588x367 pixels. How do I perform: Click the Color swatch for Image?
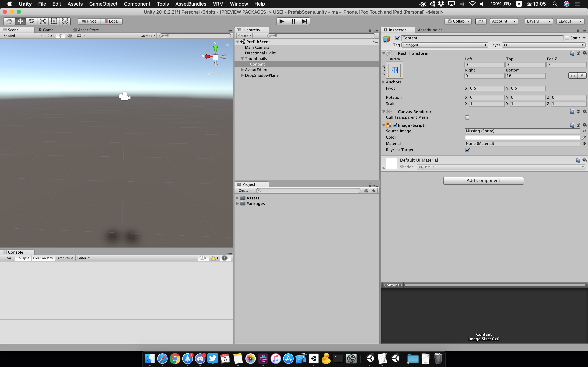coord(522,137)
